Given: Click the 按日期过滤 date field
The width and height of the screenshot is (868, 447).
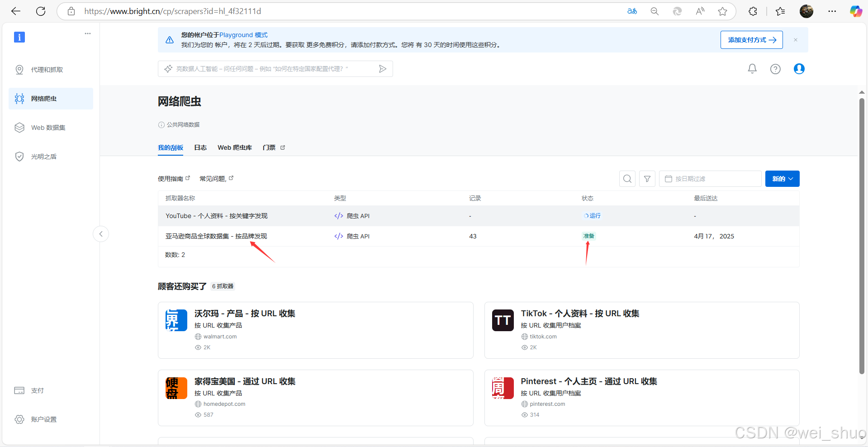Looking at the screenshot, I should tap(710, 179).
